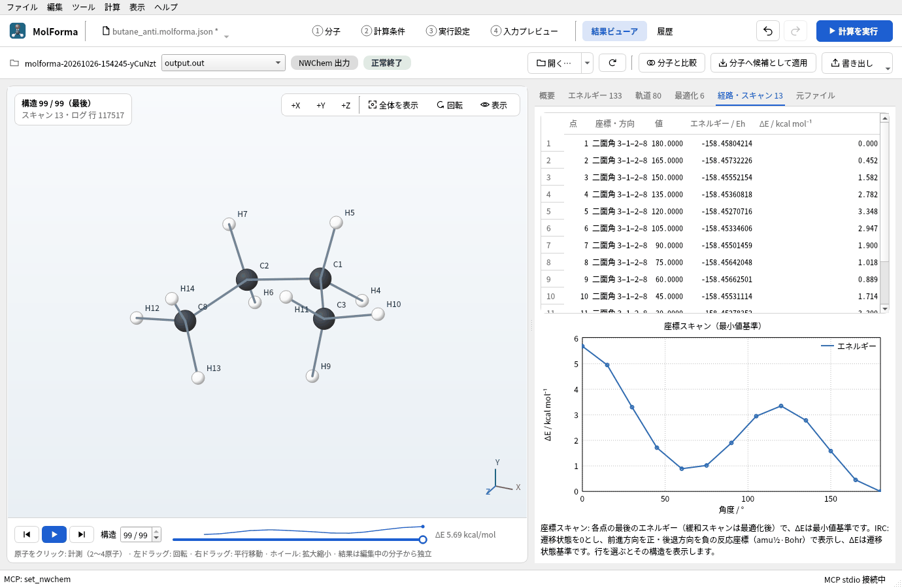Screen dimensions: 902x588
Task: Play the structure animation
Action: coord(54,534)
